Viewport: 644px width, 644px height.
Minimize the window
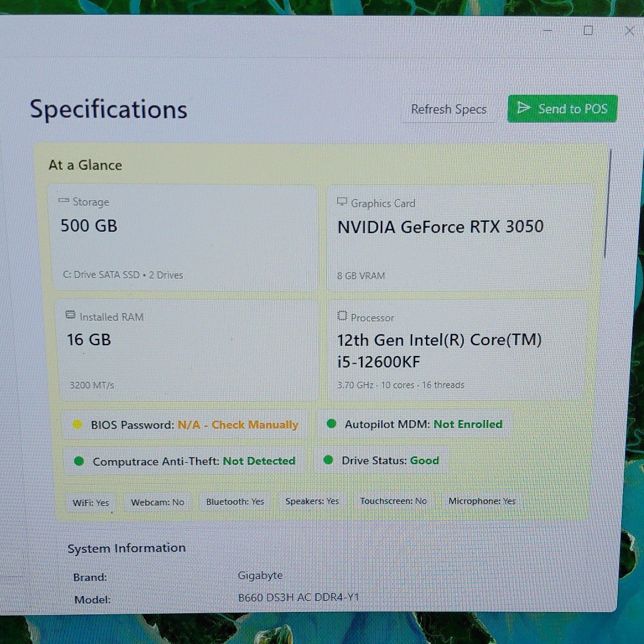pos(548,31)
